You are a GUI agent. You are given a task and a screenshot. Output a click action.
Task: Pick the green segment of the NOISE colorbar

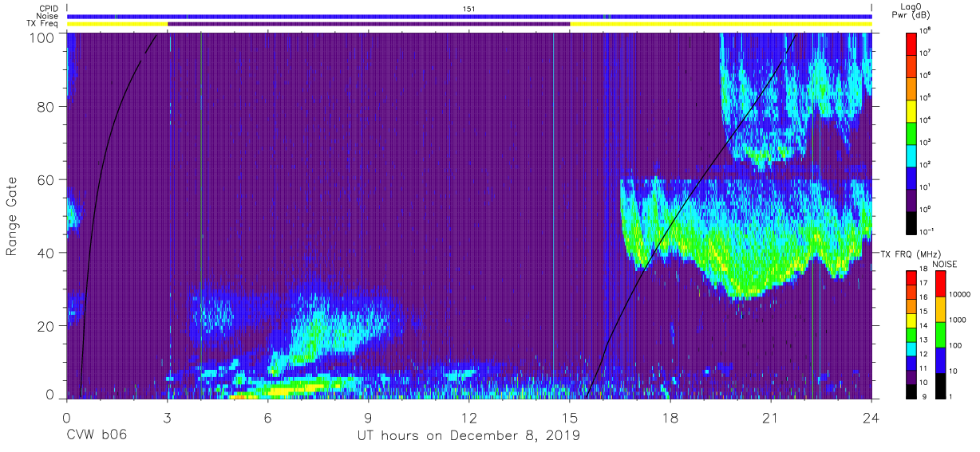(940, 333)
